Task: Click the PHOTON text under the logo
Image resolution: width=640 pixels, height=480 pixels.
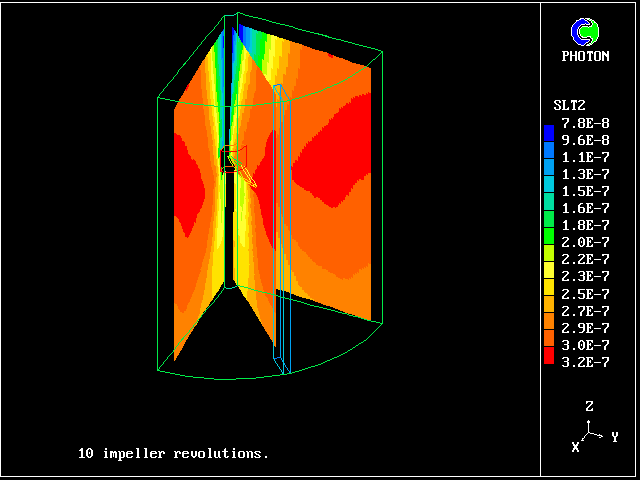Action: coord(584,57)
